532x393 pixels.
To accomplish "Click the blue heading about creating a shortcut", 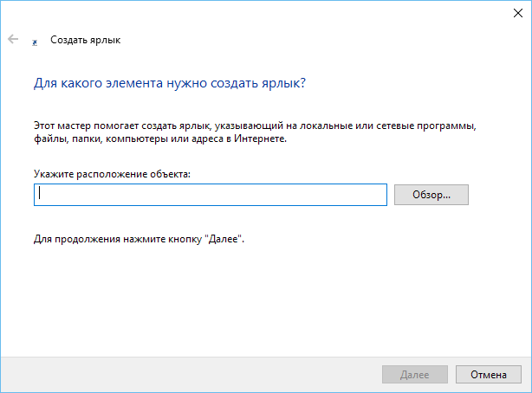I will 170,85.
